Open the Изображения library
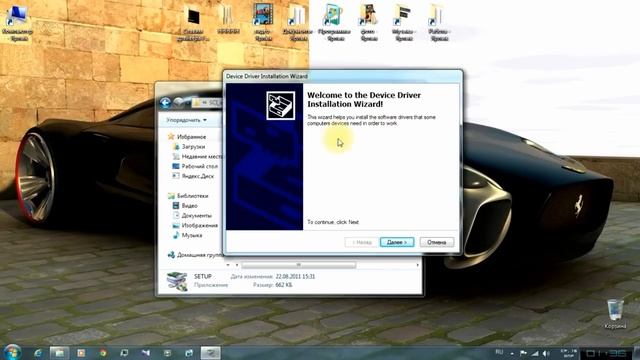640x360 pixels. (200, 225)
